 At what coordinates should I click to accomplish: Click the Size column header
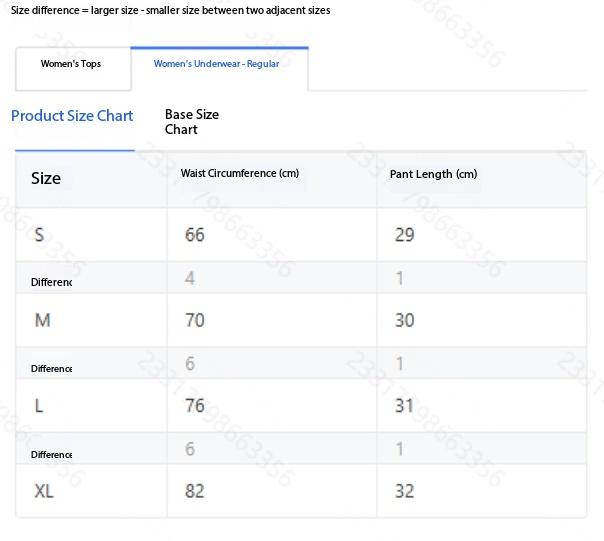tap(46, 178)
